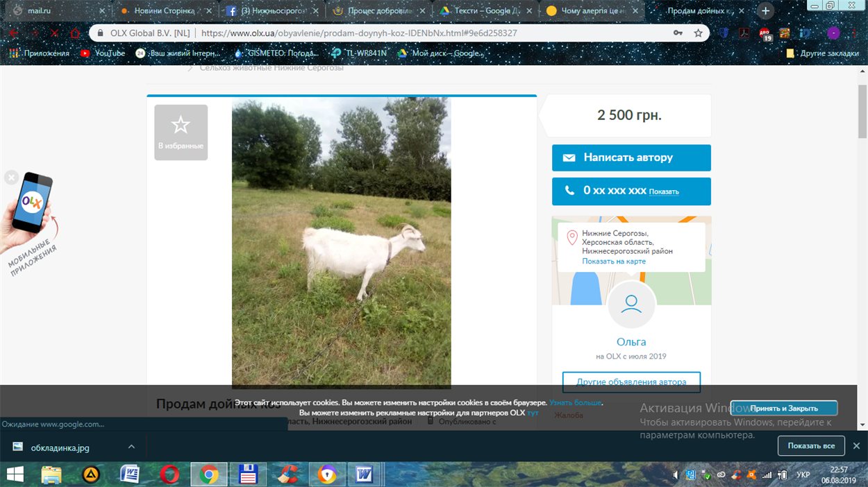Click the seller profile avatar icon
The width and height of the screenshot is (868, 487).
(631, 305)
